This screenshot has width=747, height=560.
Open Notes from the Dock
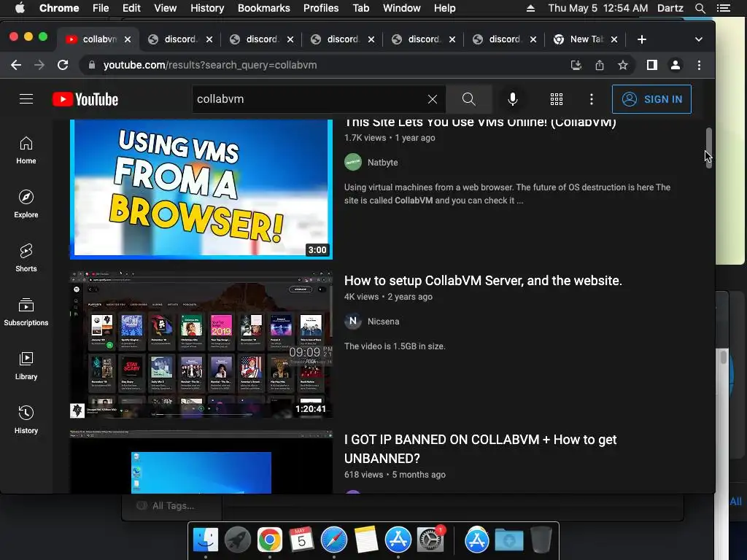(x=366, y=540)
